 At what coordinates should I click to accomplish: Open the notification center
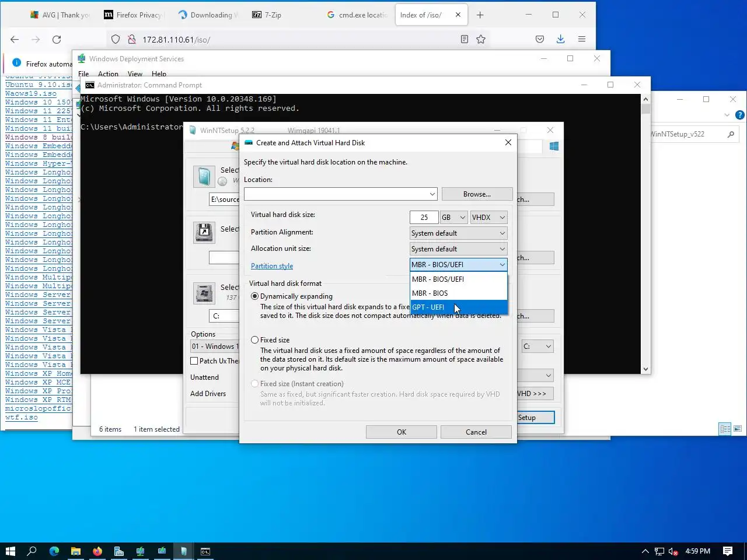tap(728, 551)
